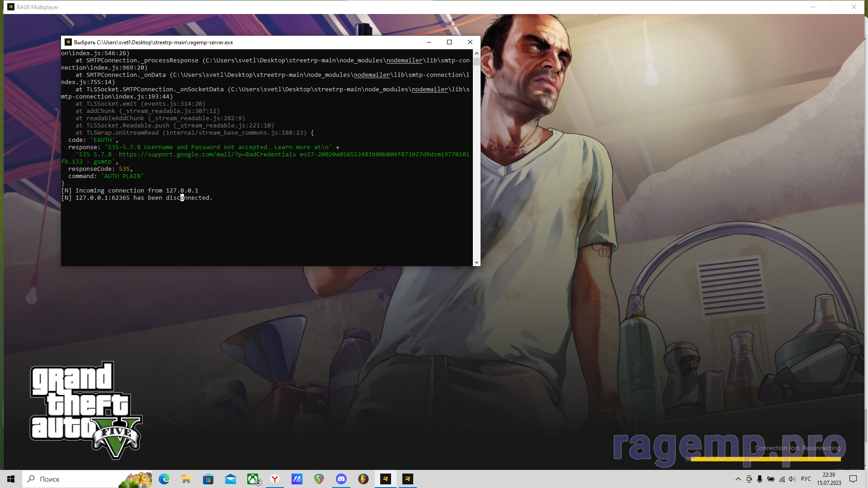The width and height of the screenshot is (868, 488).
Task: Click the Meet Now camera tray icon
Action: click(x=749, y=479)
